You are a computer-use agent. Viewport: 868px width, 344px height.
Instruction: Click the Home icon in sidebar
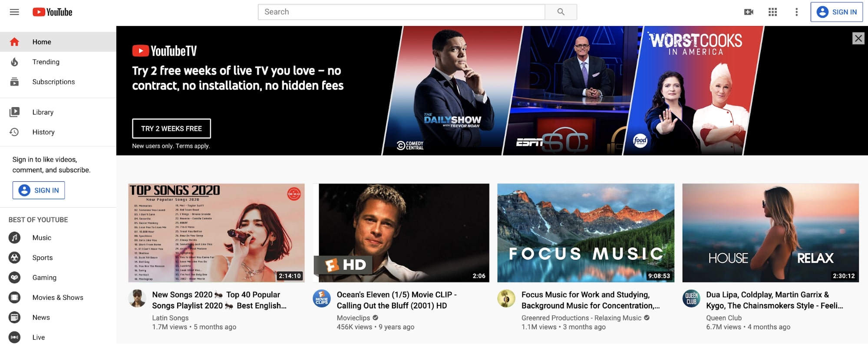click(14, 42)
